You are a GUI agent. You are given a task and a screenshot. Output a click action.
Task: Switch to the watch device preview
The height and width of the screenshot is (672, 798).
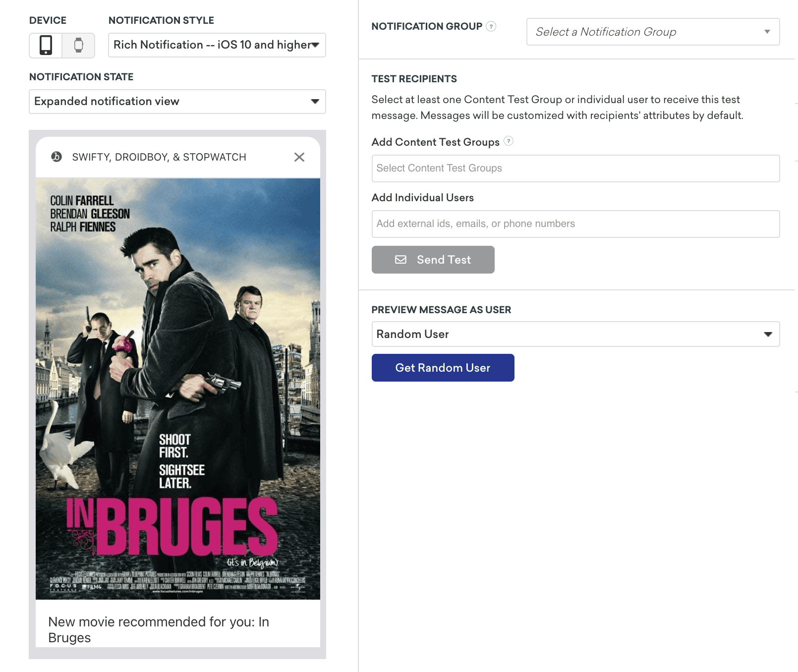(78, 45)
